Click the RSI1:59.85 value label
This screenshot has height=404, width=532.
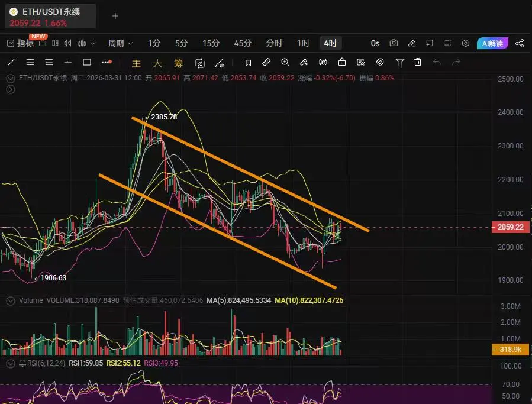coord(86,363)
